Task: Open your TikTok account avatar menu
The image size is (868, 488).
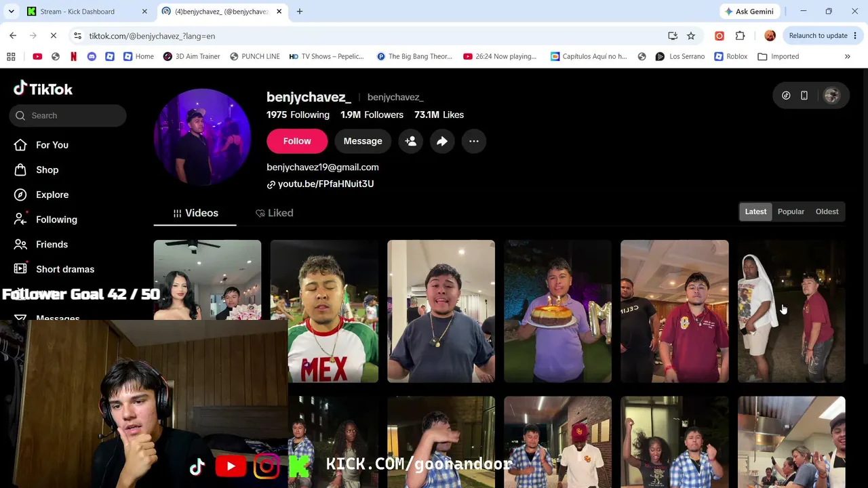Action: 831,96
